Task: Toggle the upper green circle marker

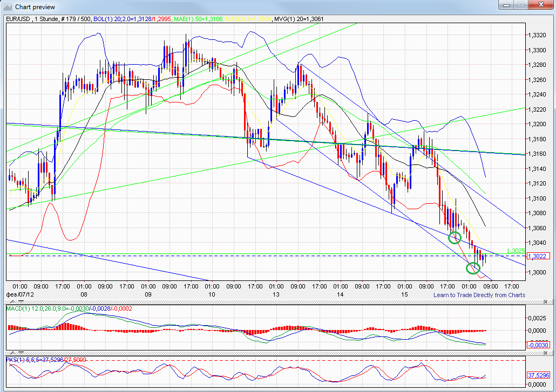Action: 455,237
